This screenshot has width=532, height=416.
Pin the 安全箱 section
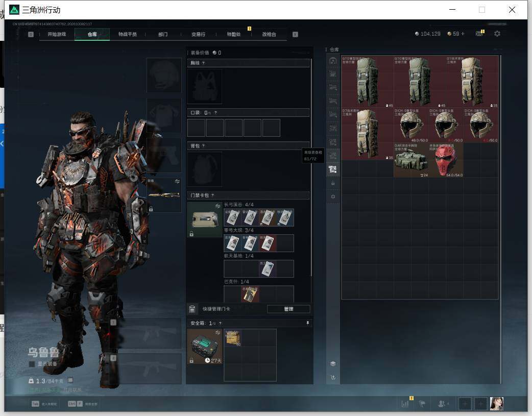pos(308,323)
